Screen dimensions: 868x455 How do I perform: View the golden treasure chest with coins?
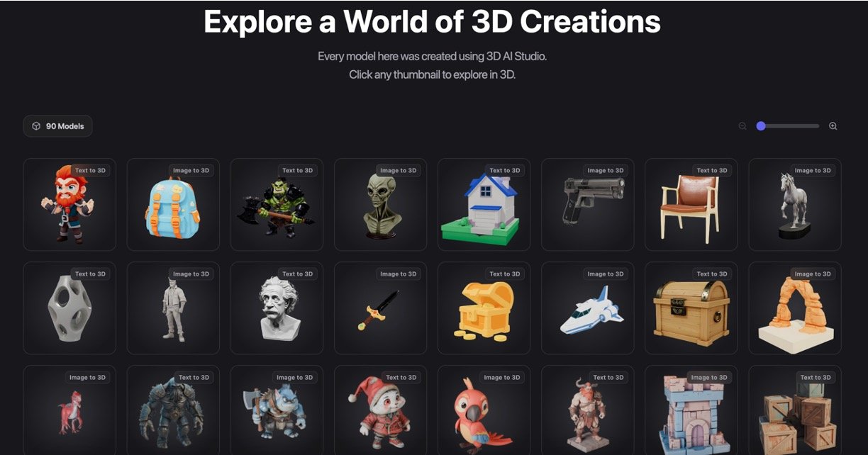(x=484, y=308)
